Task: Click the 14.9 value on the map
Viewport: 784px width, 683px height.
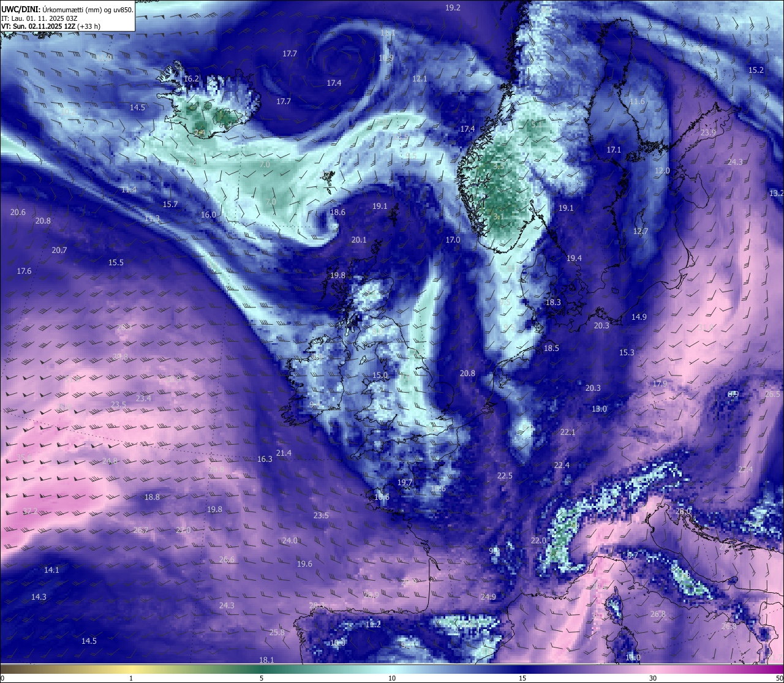Action: [x=639, y=317]
